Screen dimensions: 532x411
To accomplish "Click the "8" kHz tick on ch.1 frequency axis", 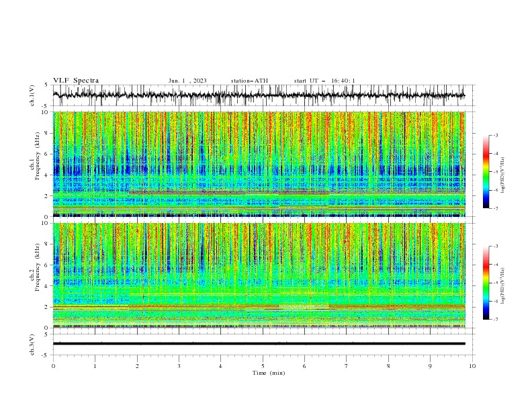I will [46, 133].
